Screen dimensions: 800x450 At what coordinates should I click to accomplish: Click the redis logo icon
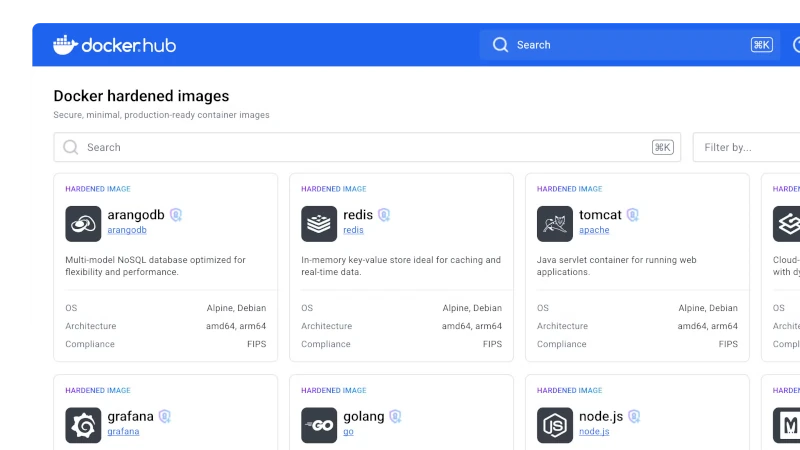(x=319, y=223)
